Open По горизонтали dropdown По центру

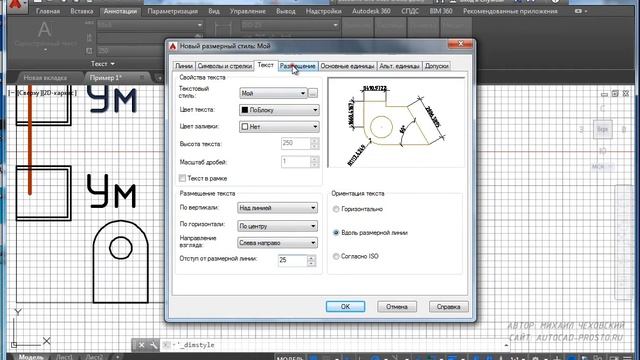[x=278, y=226]
